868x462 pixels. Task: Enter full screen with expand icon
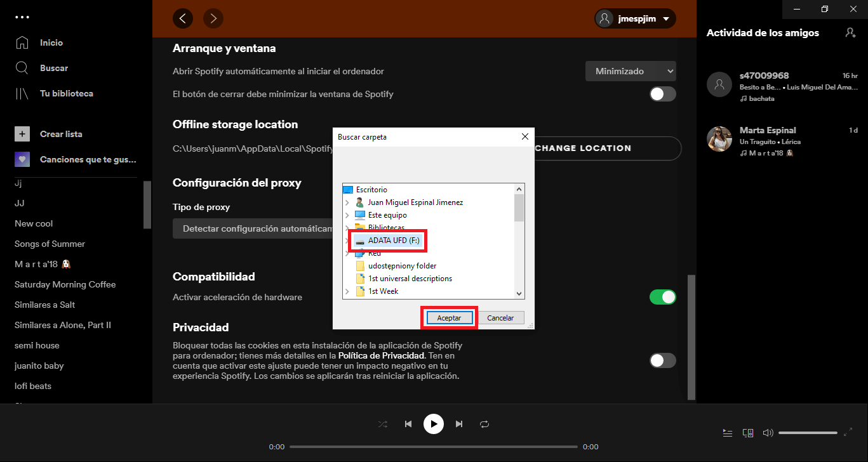pyautogui.click(x=848, y=432)
